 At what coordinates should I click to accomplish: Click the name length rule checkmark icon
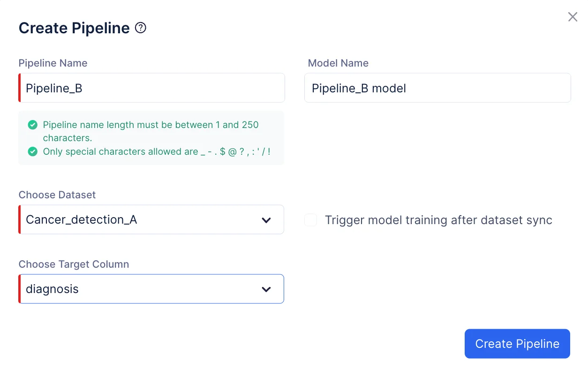pos(32,125)
